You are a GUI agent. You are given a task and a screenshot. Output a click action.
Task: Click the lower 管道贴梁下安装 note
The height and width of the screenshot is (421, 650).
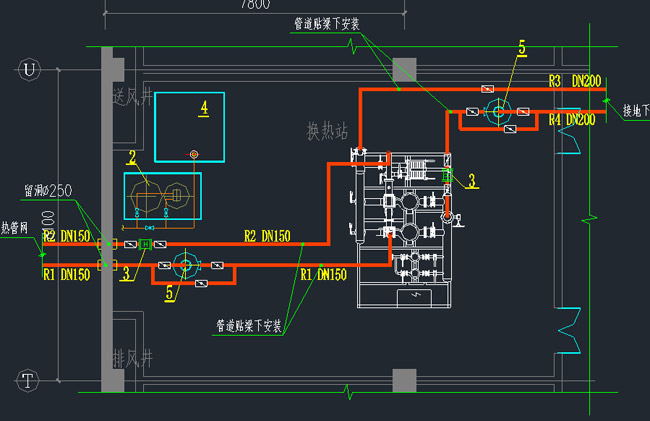point(249,325)
